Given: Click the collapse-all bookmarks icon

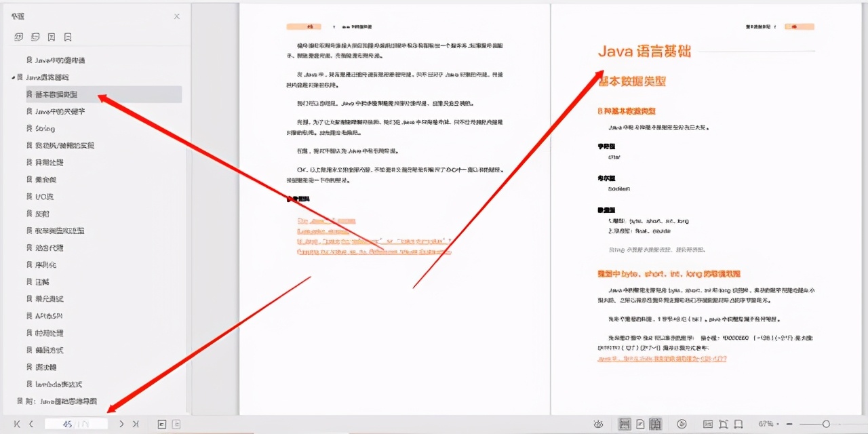Looking at the screenshot, I should tap(35, 37).
